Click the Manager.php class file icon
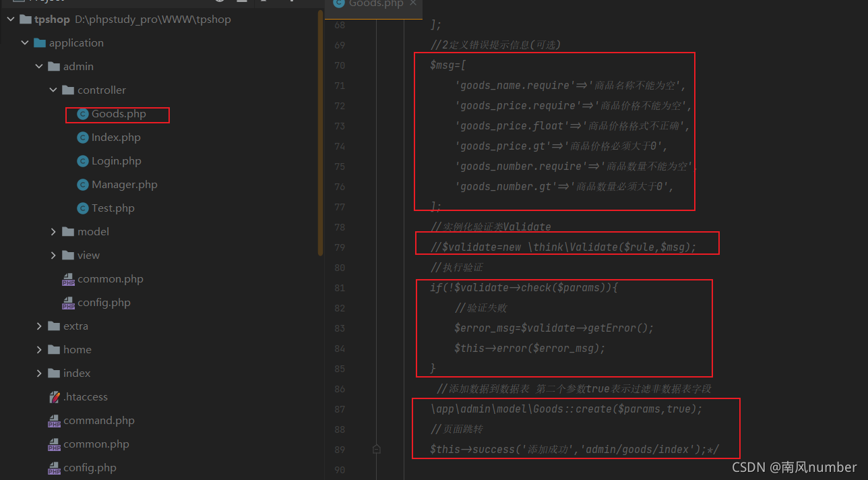The height and width of the screenshot is (480, 868). coord(83,185)
